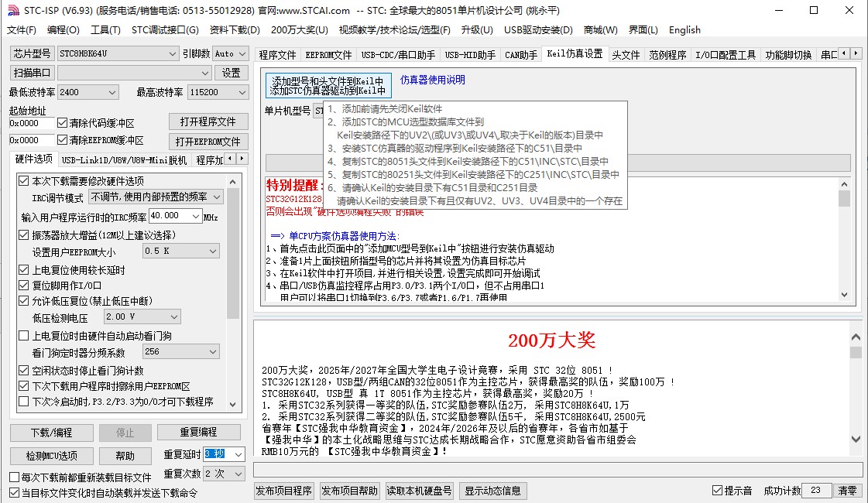The image size is (868, 503).
Task: Switch to the USB-CDC/串口助手 tab
Action: 398,55
